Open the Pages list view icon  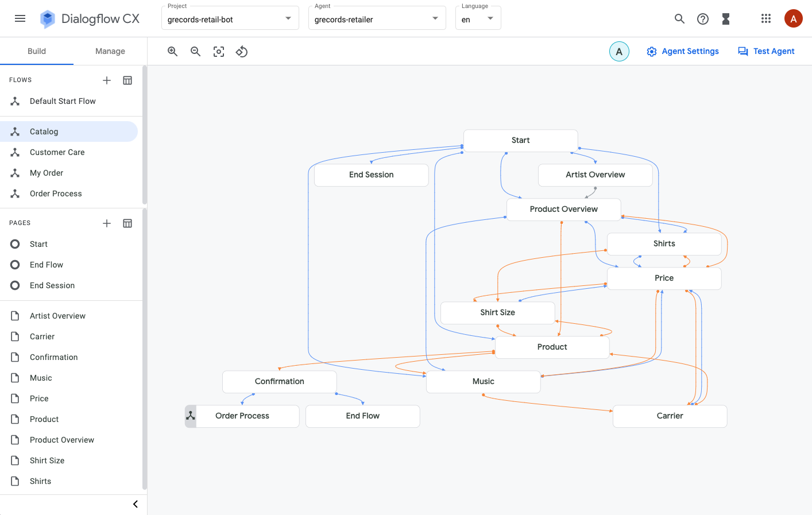coord(127,223)
